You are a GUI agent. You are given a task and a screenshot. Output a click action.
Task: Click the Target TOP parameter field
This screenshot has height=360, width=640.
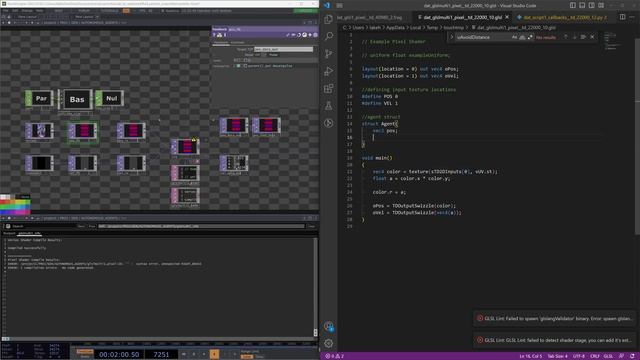(284, 49)
